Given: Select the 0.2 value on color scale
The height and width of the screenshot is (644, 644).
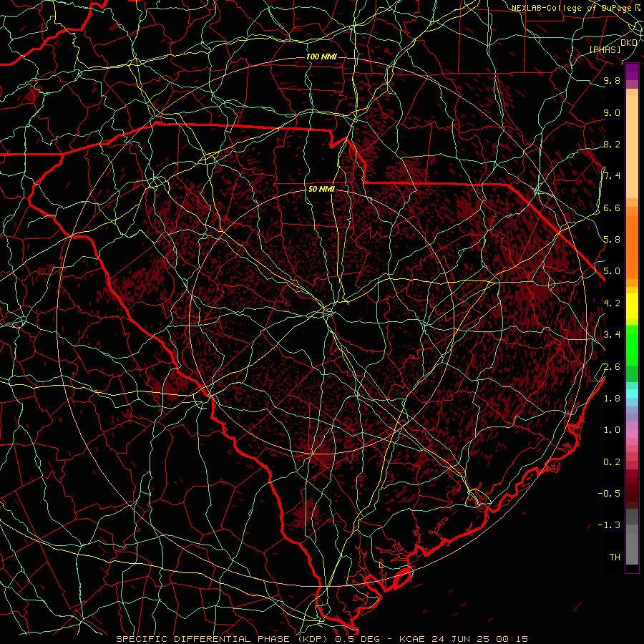Looking at the screenshot, I should [x=612, y=462].
